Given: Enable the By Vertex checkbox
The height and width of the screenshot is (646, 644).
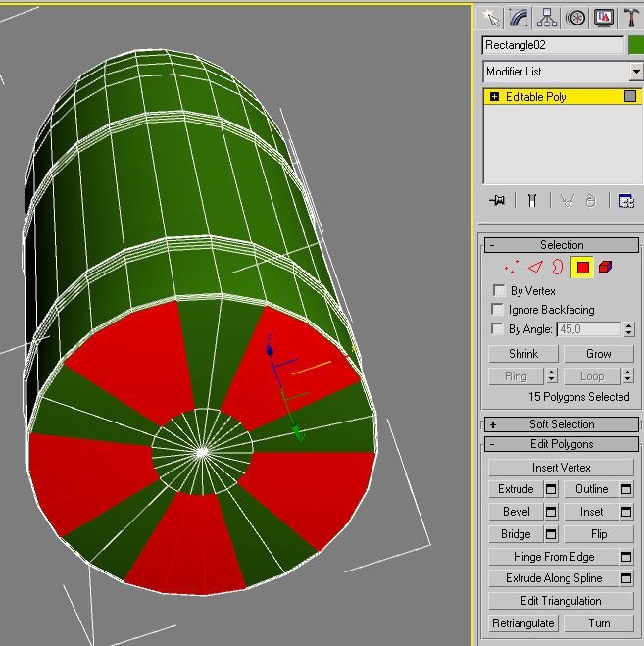Looking at the screenshot, I should coord(498,291).
